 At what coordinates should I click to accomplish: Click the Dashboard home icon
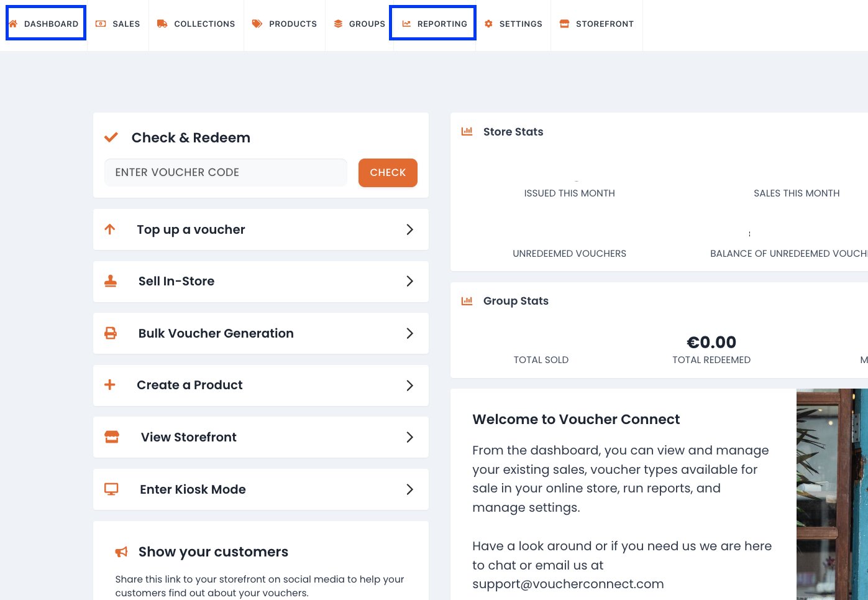coord(13,24)
